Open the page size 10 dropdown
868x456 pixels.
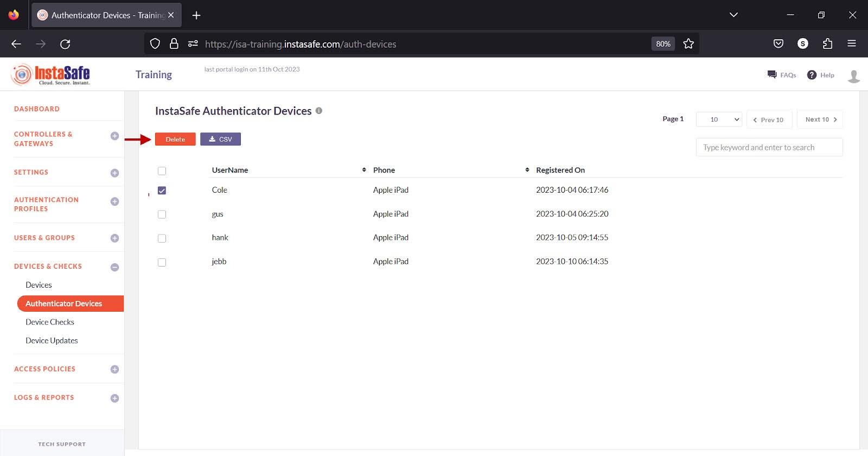click(x=719, y=119)
